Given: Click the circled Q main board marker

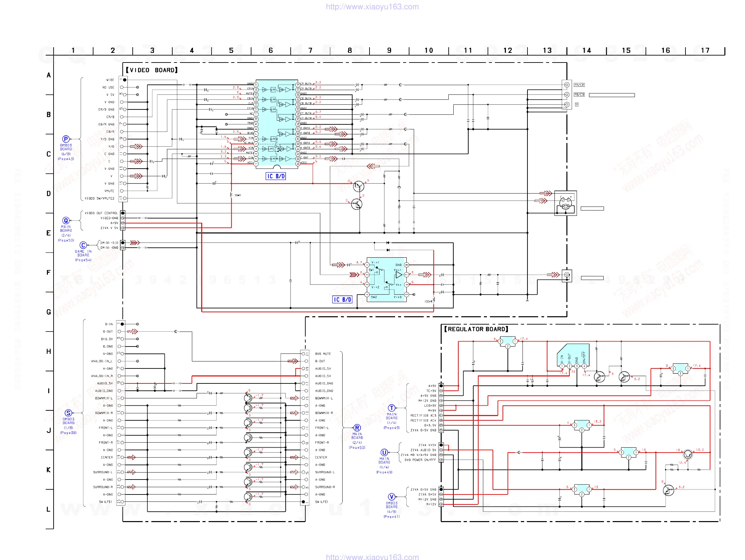Looking at the screenshot, I should pyautogui.click(x=66, y=220).
